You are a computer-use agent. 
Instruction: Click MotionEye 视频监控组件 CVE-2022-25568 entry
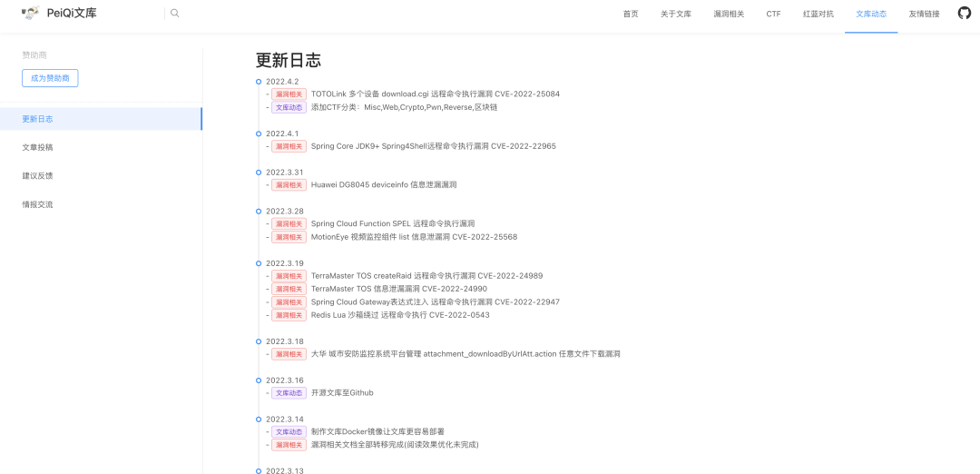click(415, 237)
